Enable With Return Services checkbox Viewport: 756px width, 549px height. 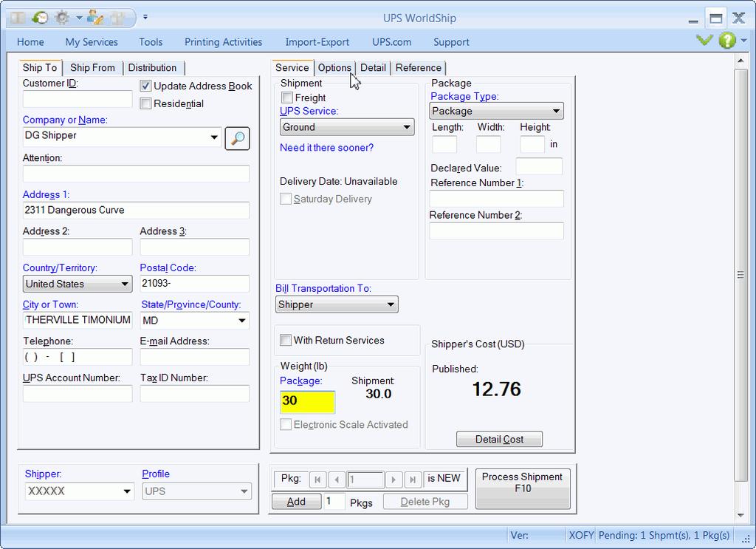286,340
